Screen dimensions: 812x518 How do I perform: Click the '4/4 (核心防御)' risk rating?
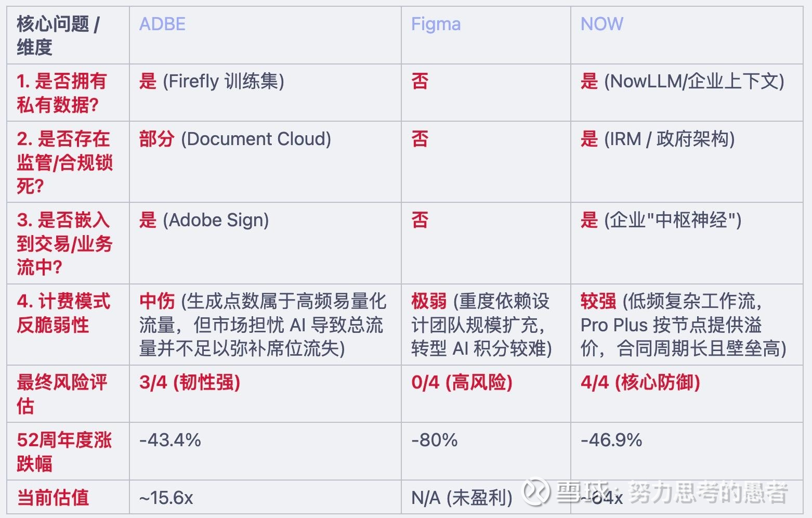640,382
